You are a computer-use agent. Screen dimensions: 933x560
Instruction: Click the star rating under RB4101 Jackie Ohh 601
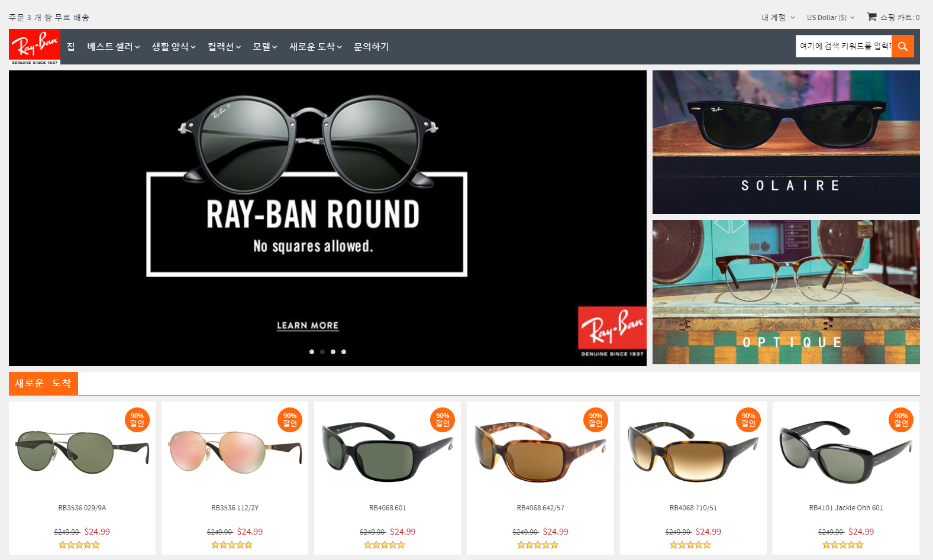click(843, 545)
